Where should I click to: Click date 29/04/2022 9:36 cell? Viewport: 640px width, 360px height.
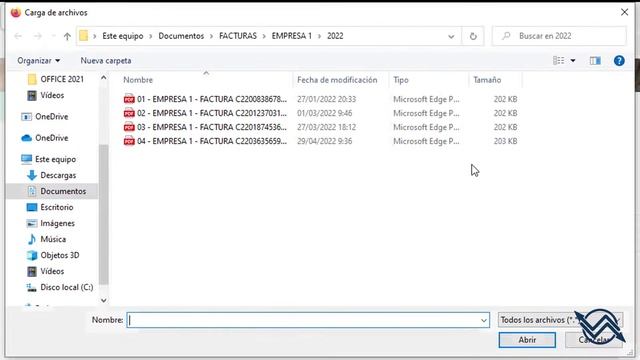point(324,141)
